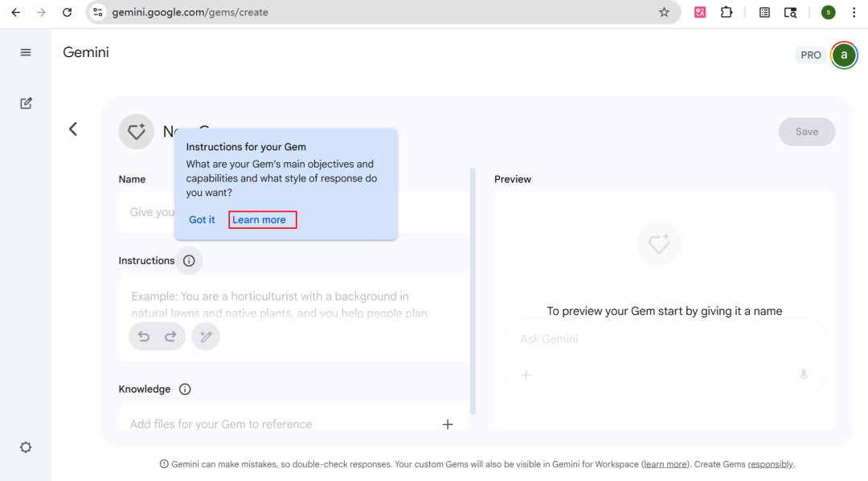Screen dimensions: 868x481
Task: Reload the page with refresh icon
Action: [67, 12]
